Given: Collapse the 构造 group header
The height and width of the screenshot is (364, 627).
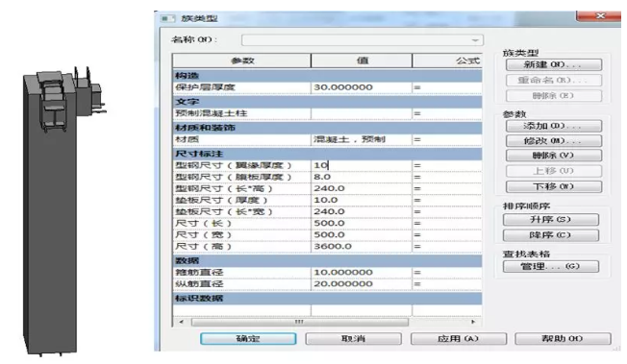Looking at the screenshot, I should point(327,76).
